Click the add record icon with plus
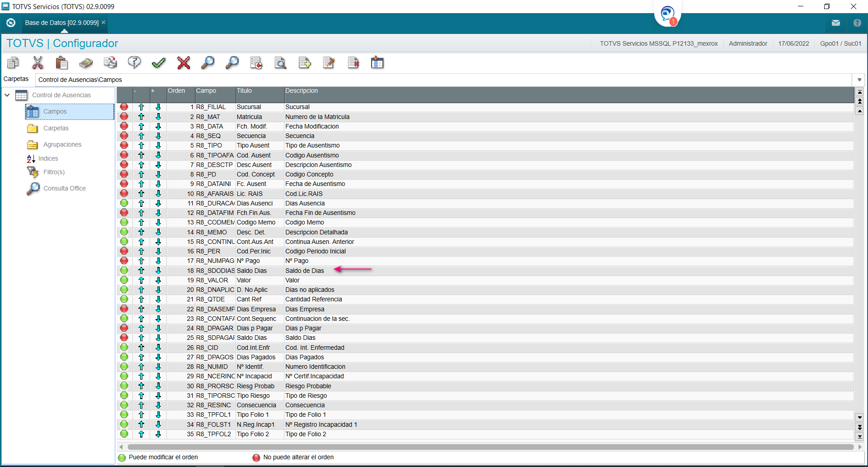 click(305, 62)
